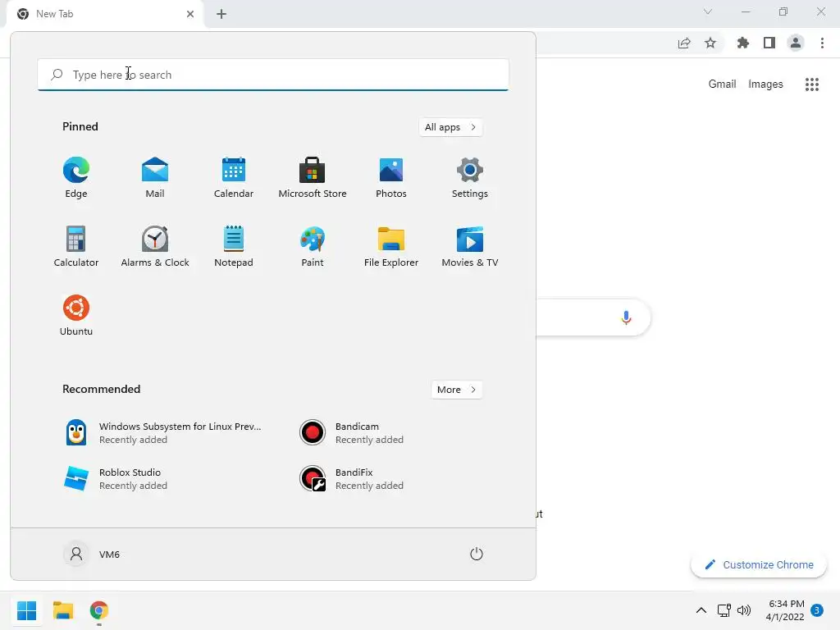Click the Windows Start button on taskbar

(x=26, y=610)
